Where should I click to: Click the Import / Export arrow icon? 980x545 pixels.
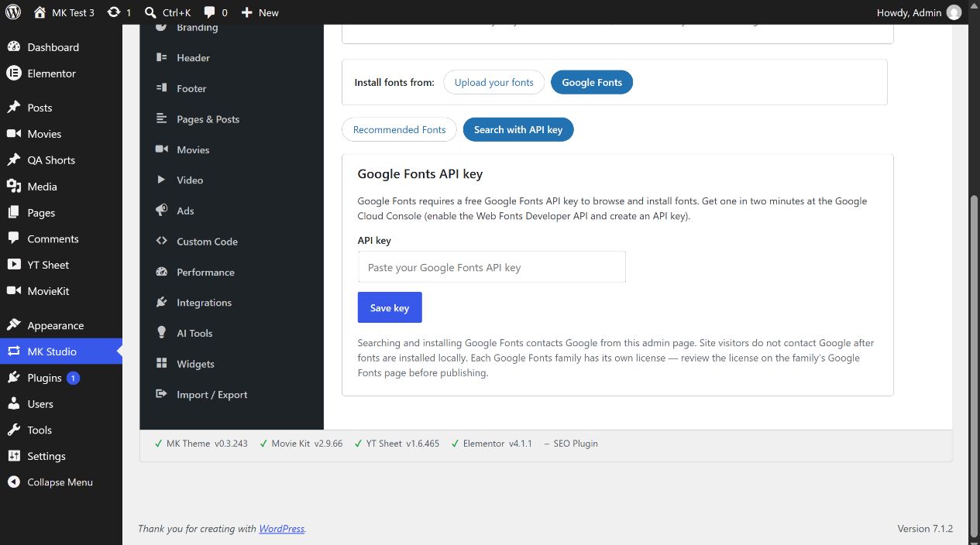click(x=161, y=394)
